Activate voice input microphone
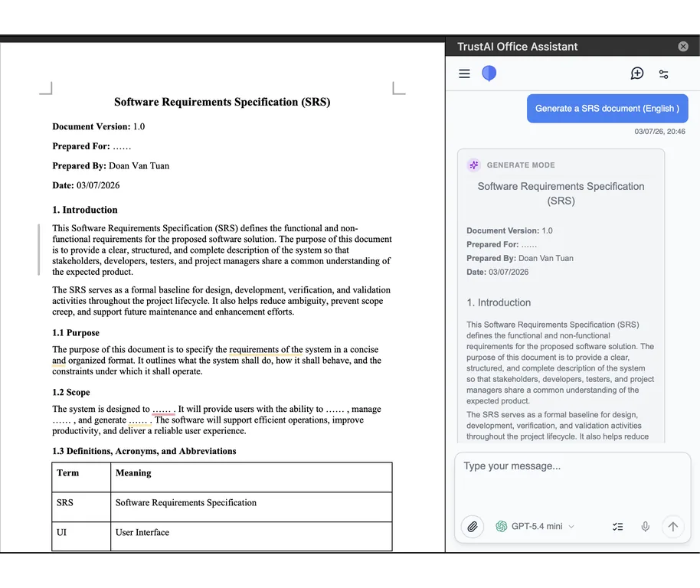Viewport: 700px width, 588px height. [x=645, y=527]
